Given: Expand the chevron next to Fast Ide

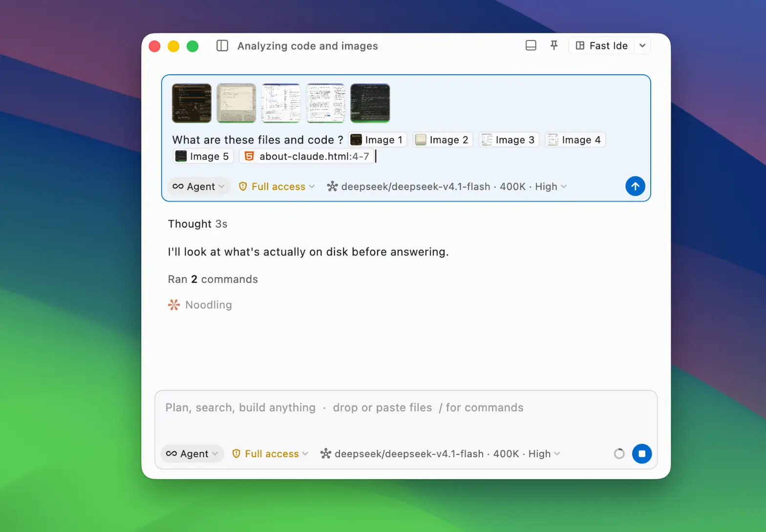Looking at the screenshot, I should tap(642, 45).
